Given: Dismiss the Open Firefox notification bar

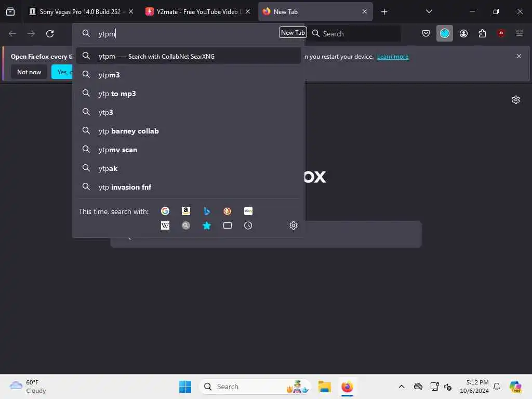Looking at the screenshot, I should pyautogui.click(x=519, y=56).
